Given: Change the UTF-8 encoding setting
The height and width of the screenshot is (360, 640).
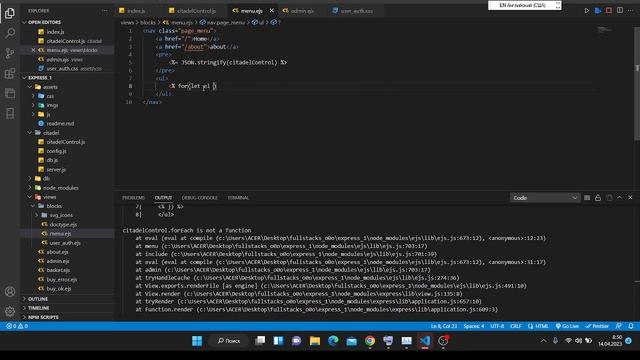Looking at the screenshot, I should 497,326.
